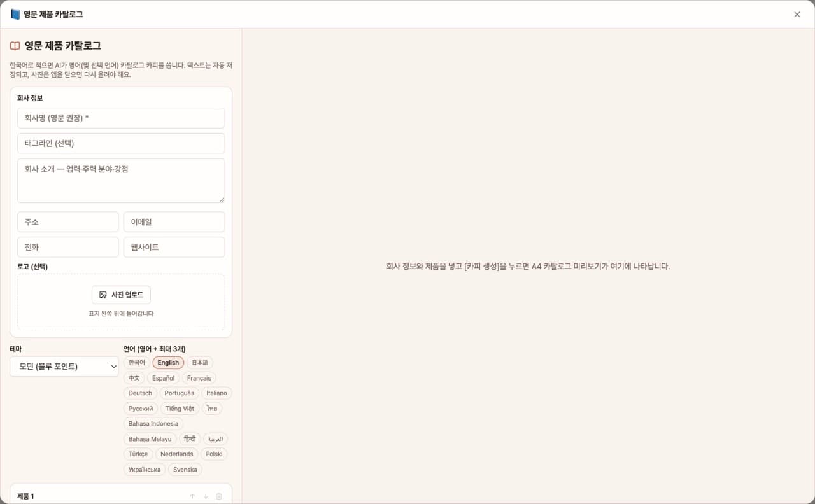Toggle the 中文 language chip
This screenshot has height=504, width=815.
pos(134,378)
